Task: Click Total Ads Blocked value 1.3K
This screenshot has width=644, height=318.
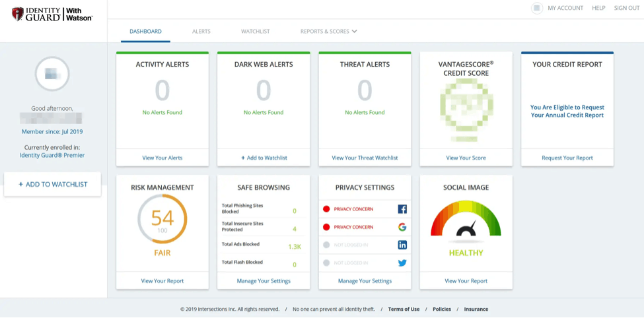Action: click(x=295, y=247)
